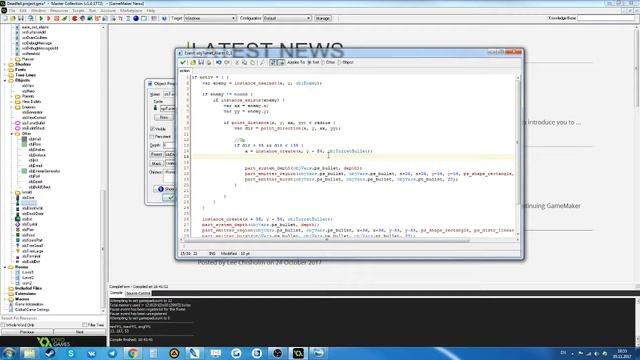Image resolution: width=640 pixels, height=360 pixels.
Task: Click the Knowledge Base search field
Action: (x=606, y=18)
